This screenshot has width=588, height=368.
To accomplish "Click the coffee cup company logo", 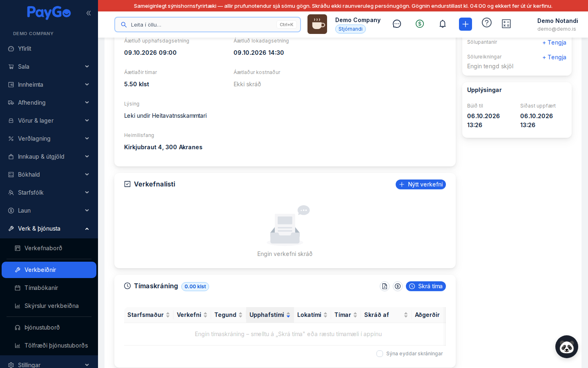I will (317, 24).
